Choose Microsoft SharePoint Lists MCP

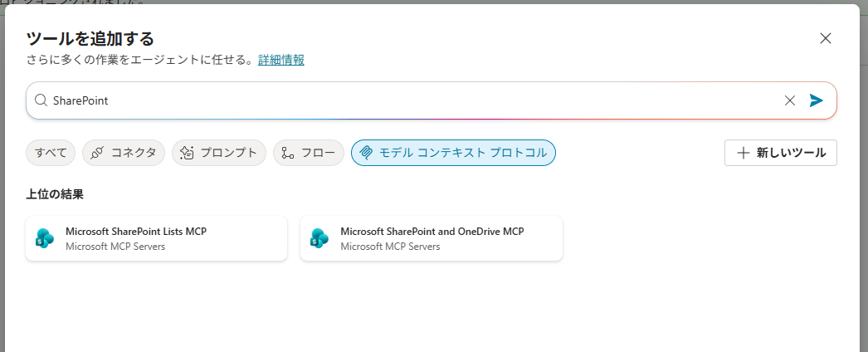pyautogui.click(x=156, y=238)
